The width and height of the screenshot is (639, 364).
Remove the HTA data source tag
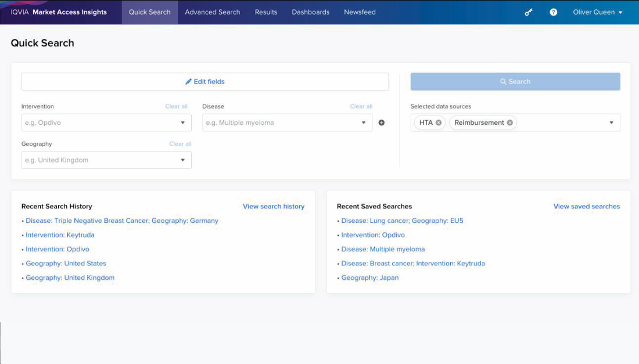click(439, 122)
